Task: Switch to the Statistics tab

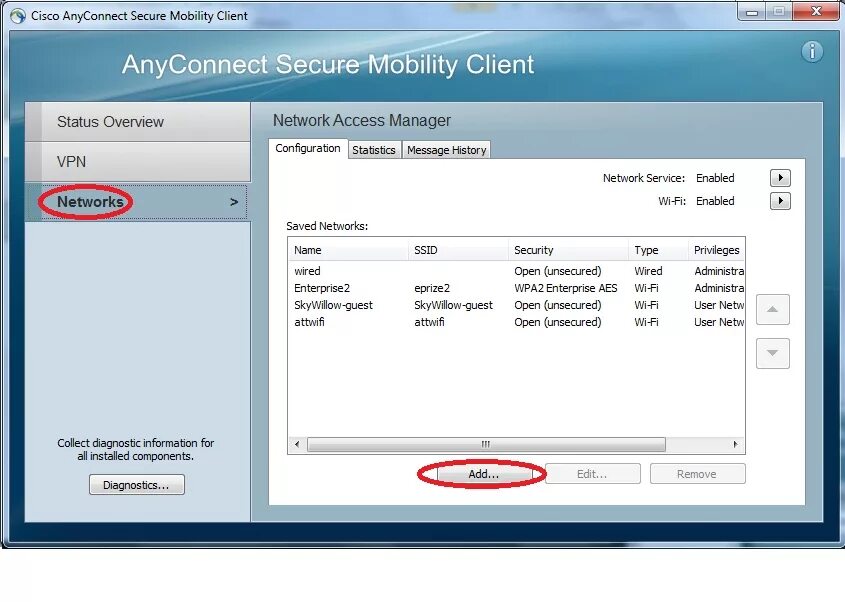Action: pyautogui.click(x=374, y=150)
